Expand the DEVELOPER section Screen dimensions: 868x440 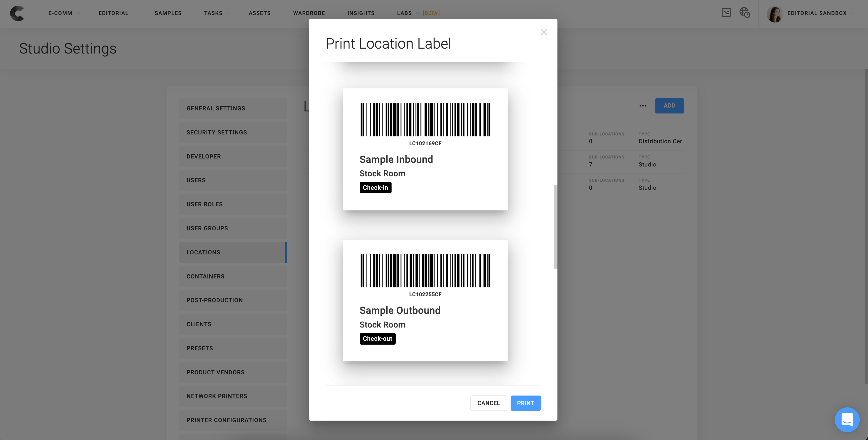click(203, 157)
